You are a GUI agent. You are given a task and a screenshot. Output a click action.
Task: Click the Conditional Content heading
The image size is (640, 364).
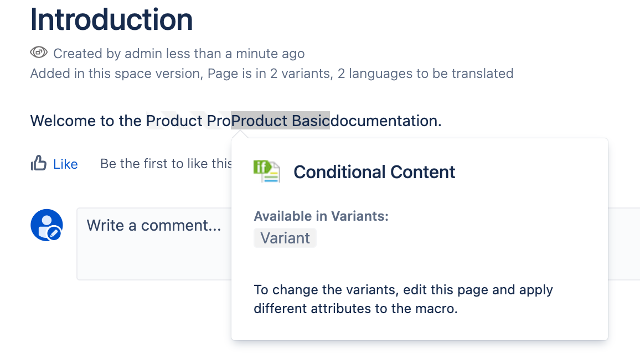[374, 172]
